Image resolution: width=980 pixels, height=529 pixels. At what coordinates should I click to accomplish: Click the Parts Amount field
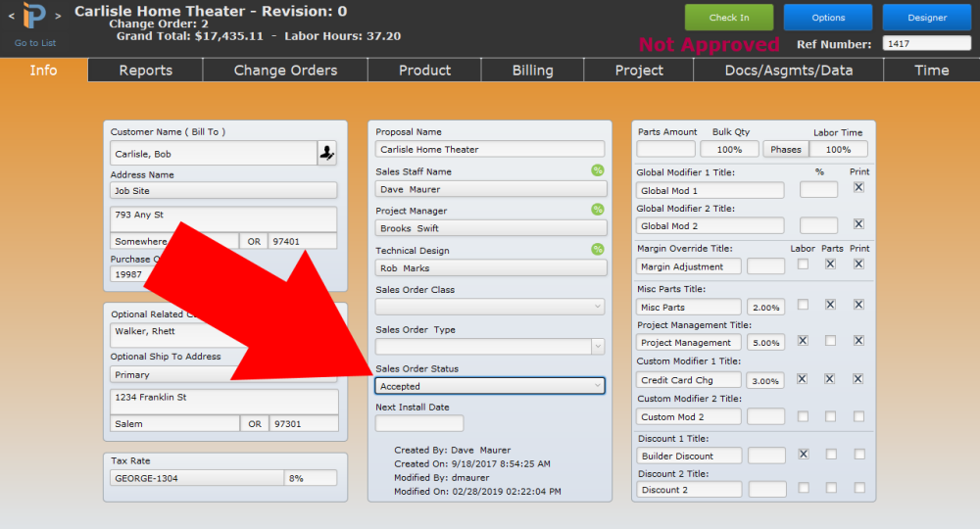click(x=665, y=149)
